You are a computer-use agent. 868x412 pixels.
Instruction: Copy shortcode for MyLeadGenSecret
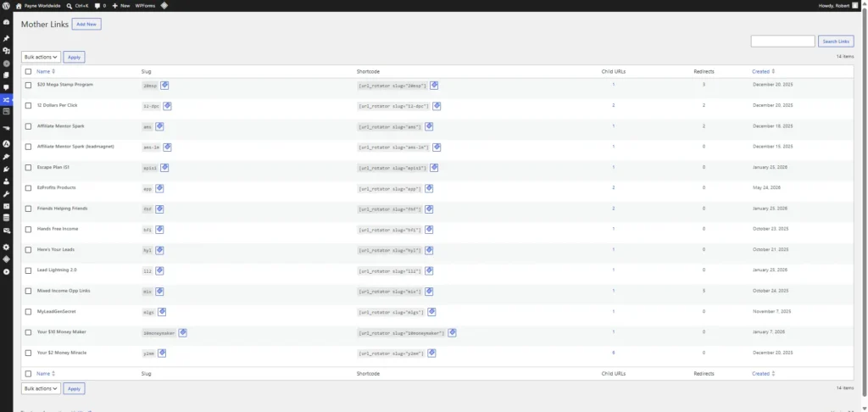pyautogui.click(x=431, y=312)
